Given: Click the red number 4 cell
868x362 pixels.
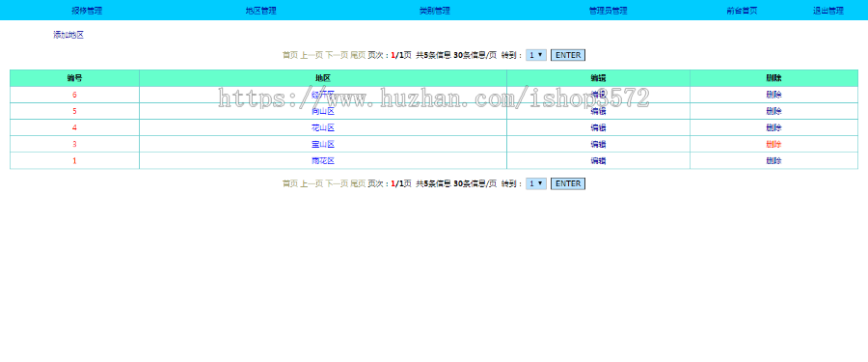Looking at the screenshot, I should point(74,128).
